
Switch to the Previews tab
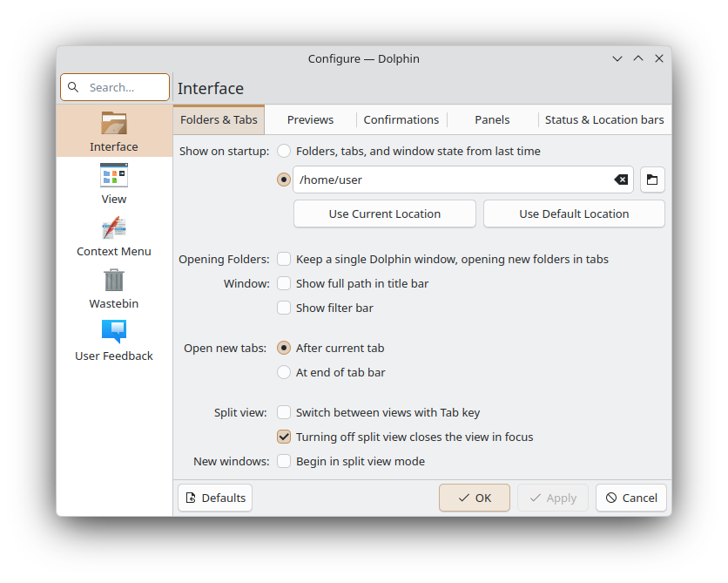[310, 119]
